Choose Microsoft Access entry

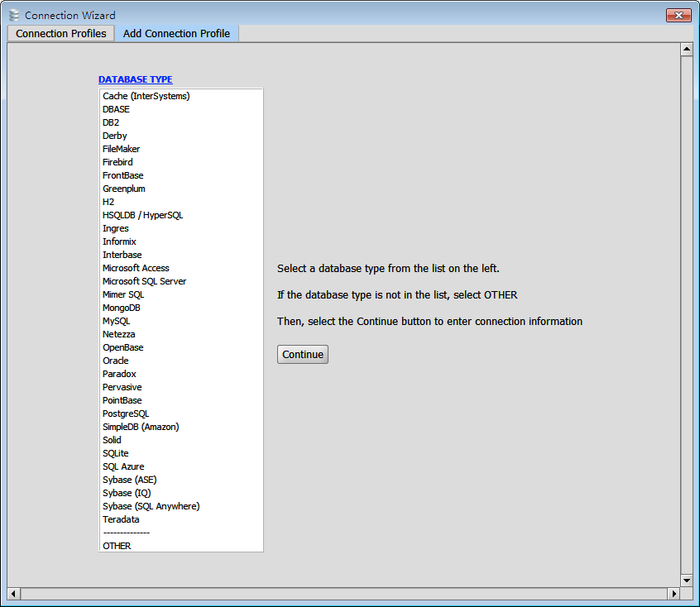181,268
